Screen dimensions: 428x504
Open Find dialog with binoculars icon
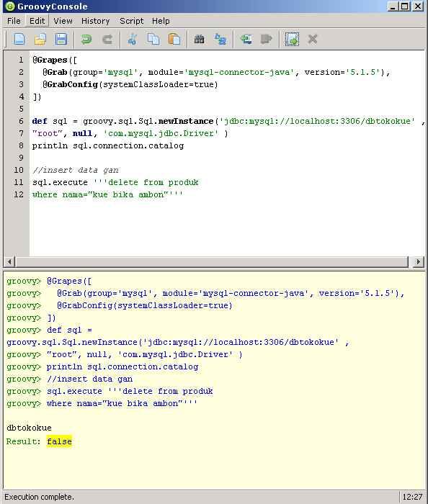click(200, 39)
